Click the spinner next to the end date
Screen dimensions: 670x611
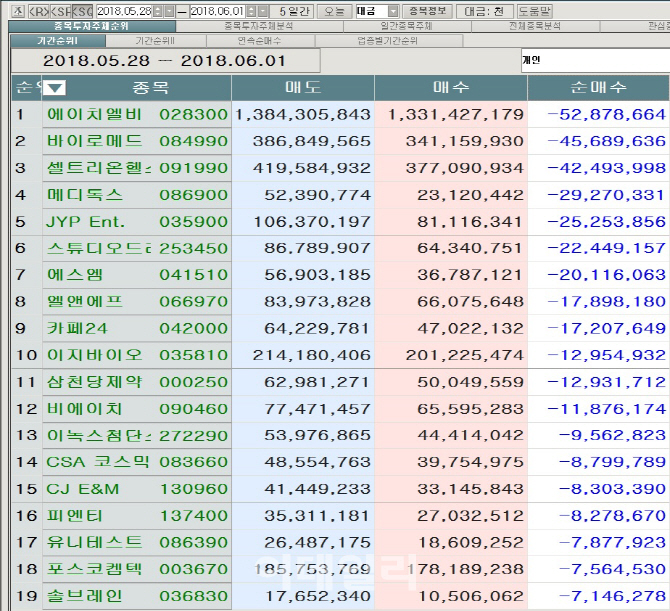(x=252, y=11)
